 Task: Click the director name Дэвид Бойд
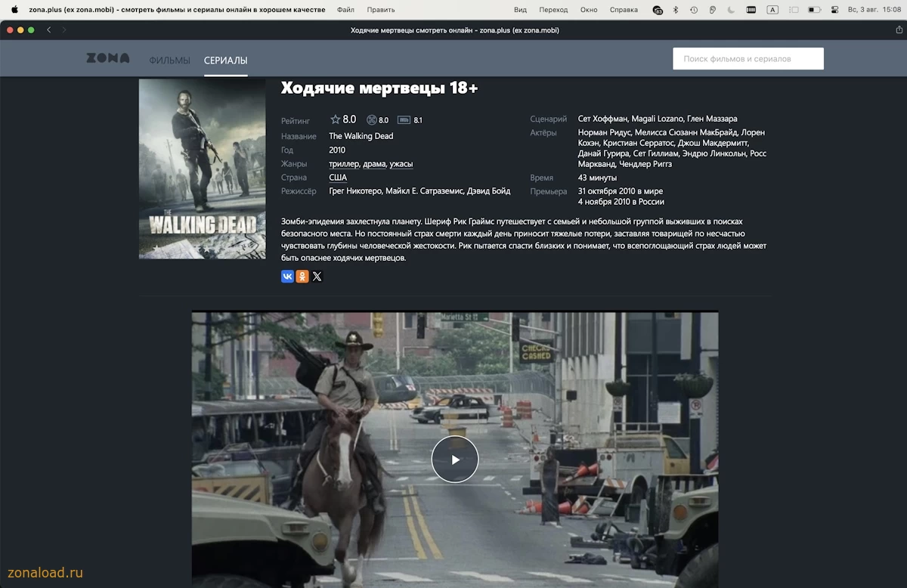pyautogui.click(x=488, y=191)
